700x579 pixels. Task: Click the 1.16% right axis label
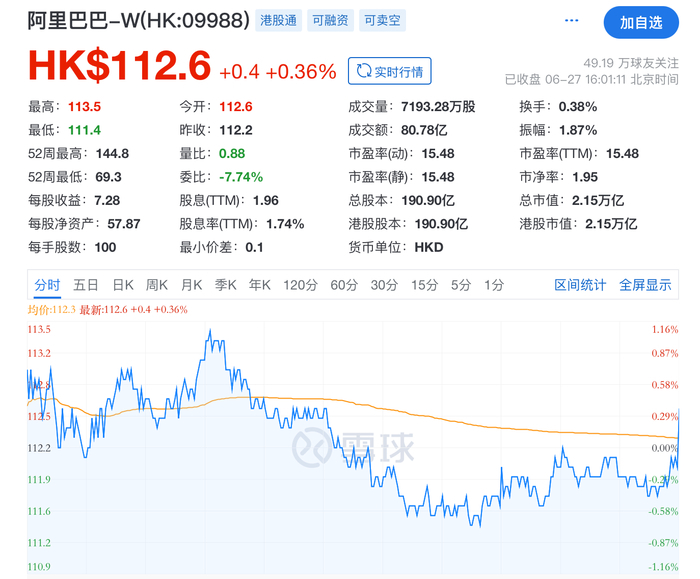pos(665,329)
